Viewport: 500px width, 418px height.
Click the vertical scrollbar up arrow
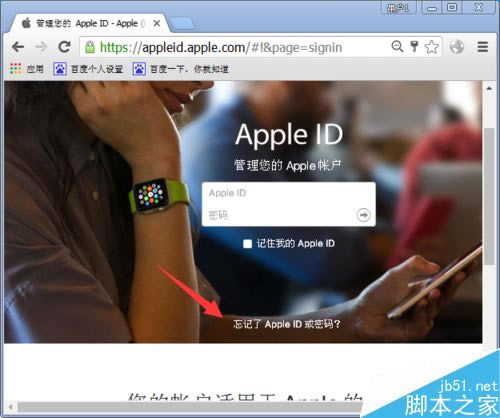pos(489,88)
